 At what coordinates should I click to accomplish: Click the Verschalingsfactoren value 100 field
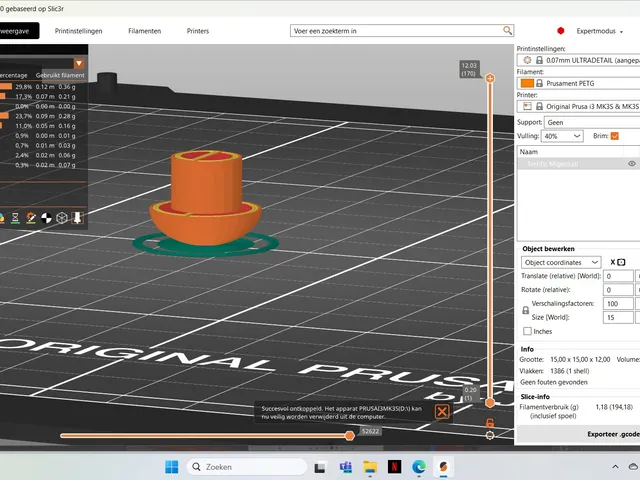(618, 304)
